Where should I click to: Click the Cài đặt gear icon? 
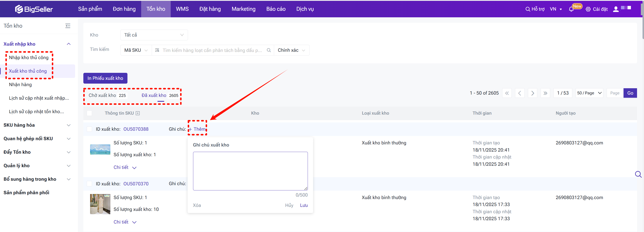tap(588, 9)
